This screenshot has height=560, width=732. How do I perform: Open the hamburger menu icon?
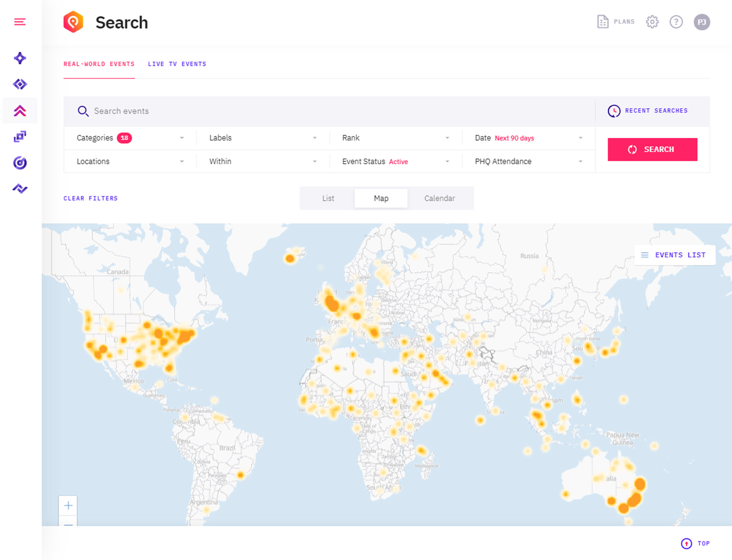(x=20, y=22)
